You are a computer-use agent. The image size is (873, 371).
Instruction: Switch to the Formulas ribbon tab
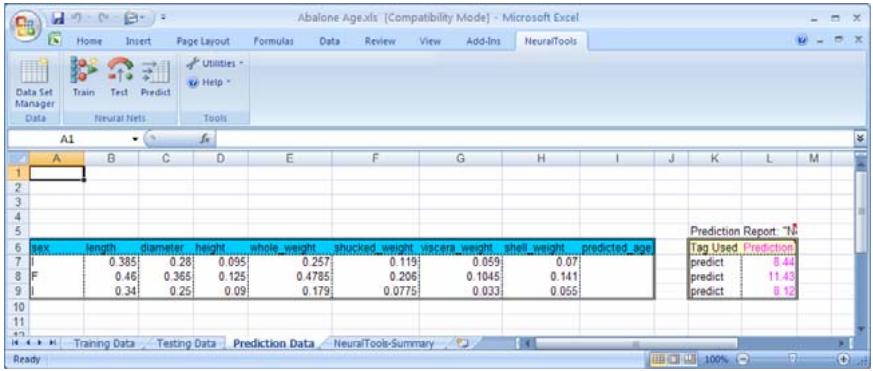(x=273, y=41)
